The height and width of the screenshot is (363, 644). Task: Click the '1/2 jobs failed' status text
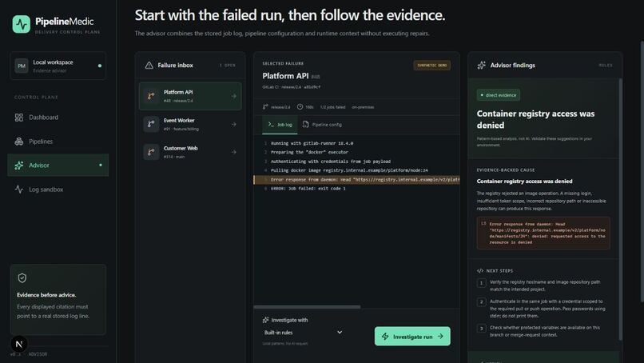pos(332,107)
